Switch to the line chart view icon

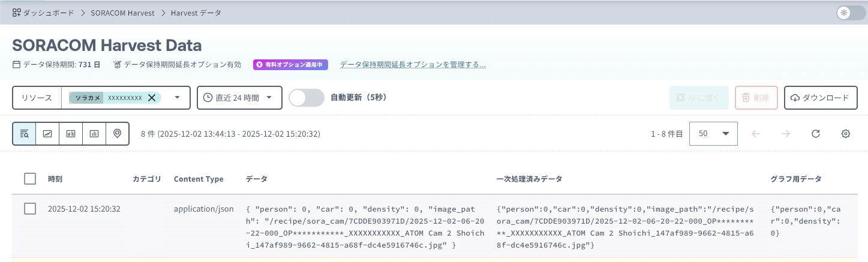pos(47,134)
